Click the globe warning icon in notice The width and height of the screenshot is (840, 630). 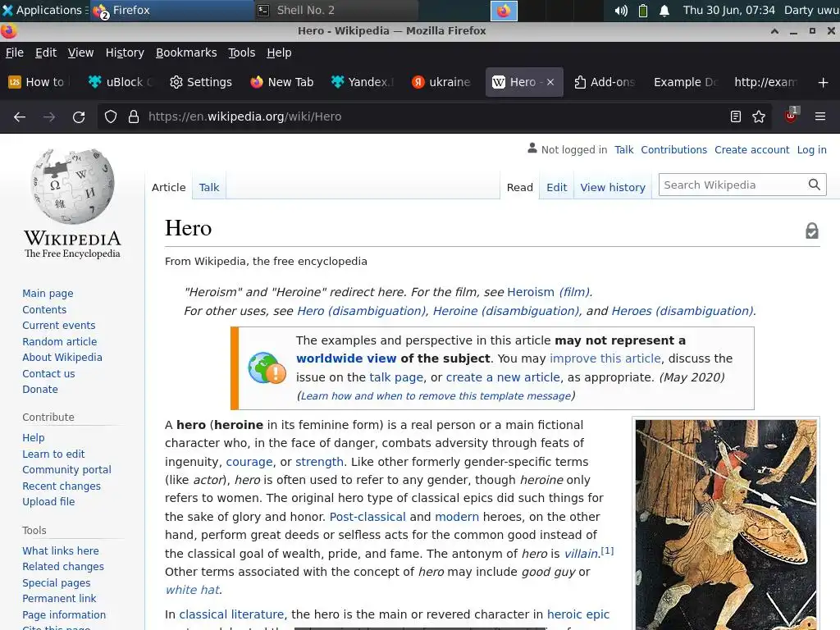[x=267, y=368]
